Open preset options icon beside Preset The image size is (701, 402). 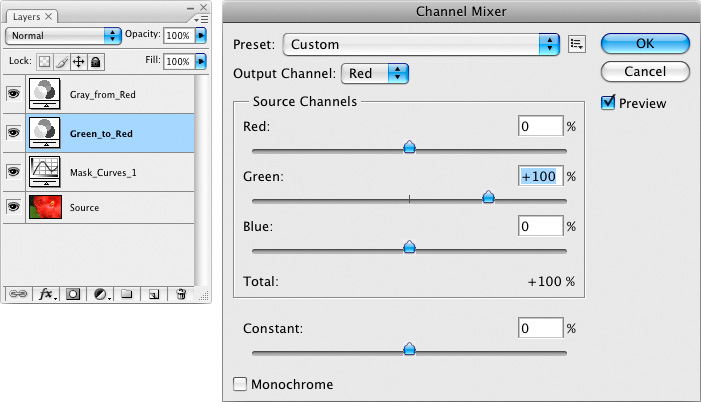pos(576,44)
